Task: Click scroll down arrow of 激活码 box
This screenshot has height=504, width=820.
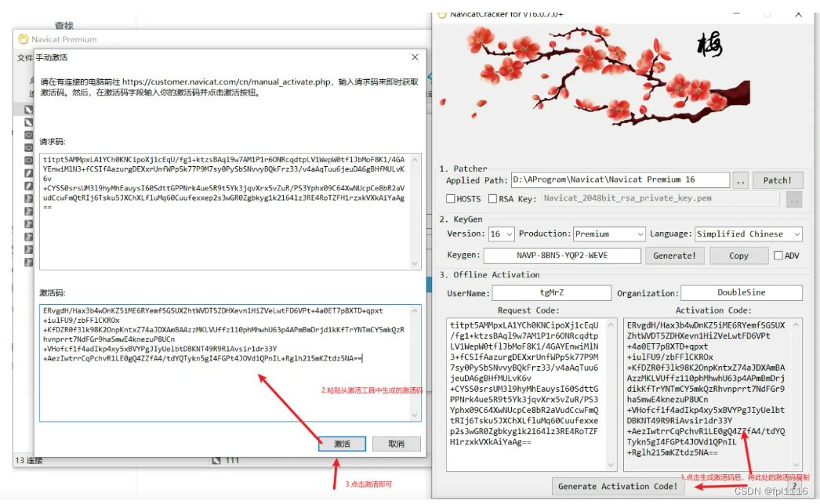Action: coord(415,415)
